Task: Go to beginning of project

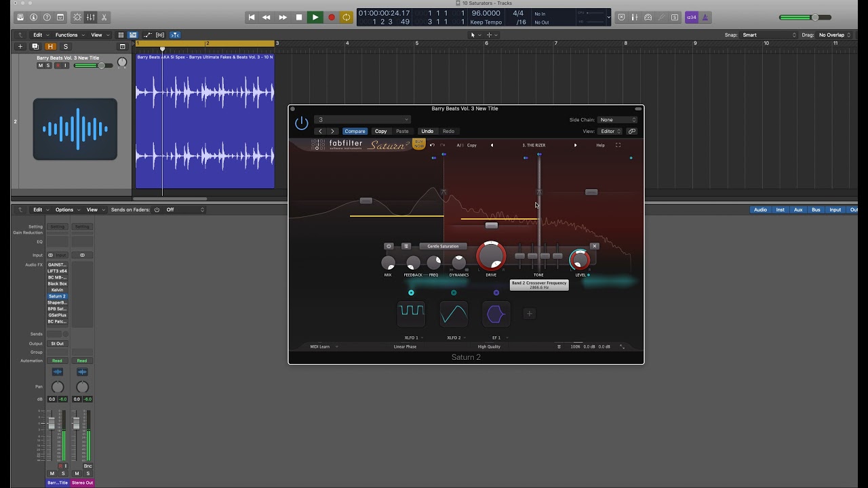Action: click(x=251, y=18)
